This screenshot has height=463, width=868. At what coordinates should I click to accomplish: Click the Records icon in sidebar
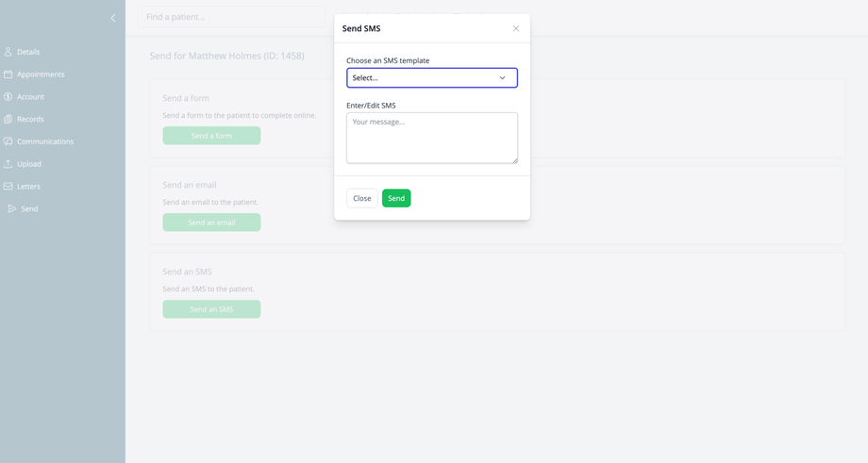coord(8,120)
